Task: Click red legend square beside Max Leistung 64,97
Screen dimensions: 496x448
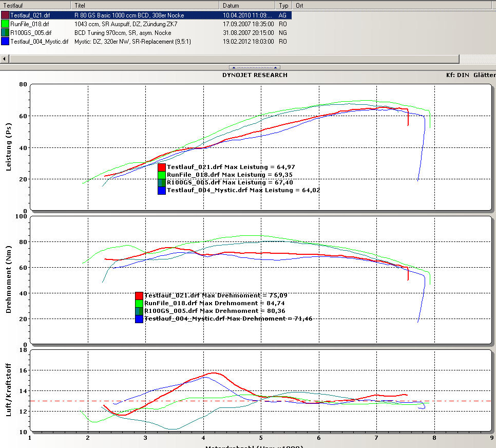Action: [x=162, y=167]
